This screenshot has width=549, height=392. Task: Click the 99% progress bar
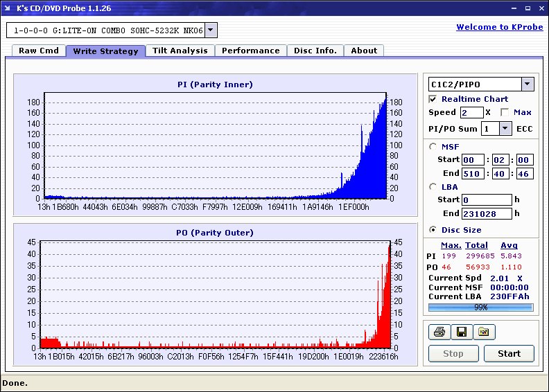click(x=481, y=308)
